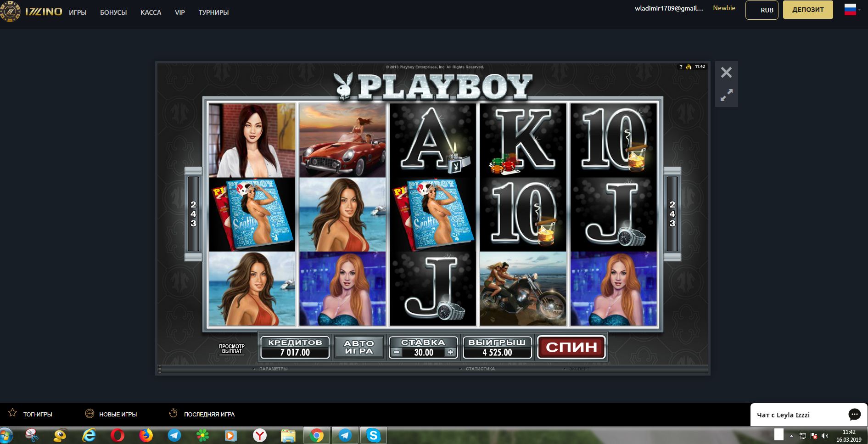Click the red СПИН button

pos(571,347)
